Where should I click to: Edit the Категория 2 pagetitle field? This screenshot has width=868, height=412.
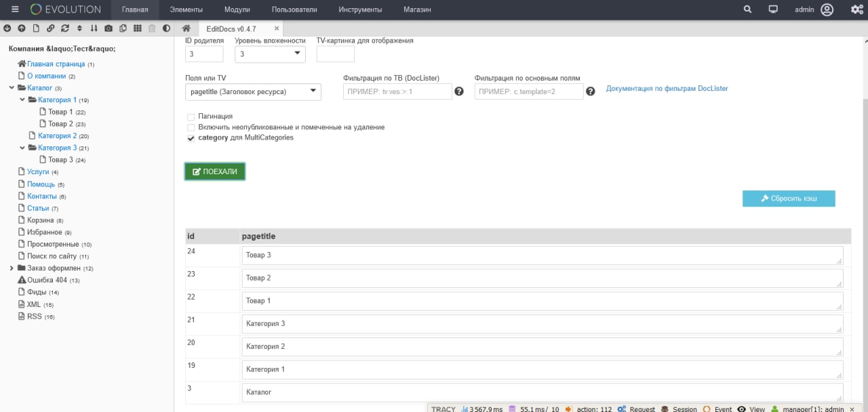pyautogui.click(x=542, y=346)
